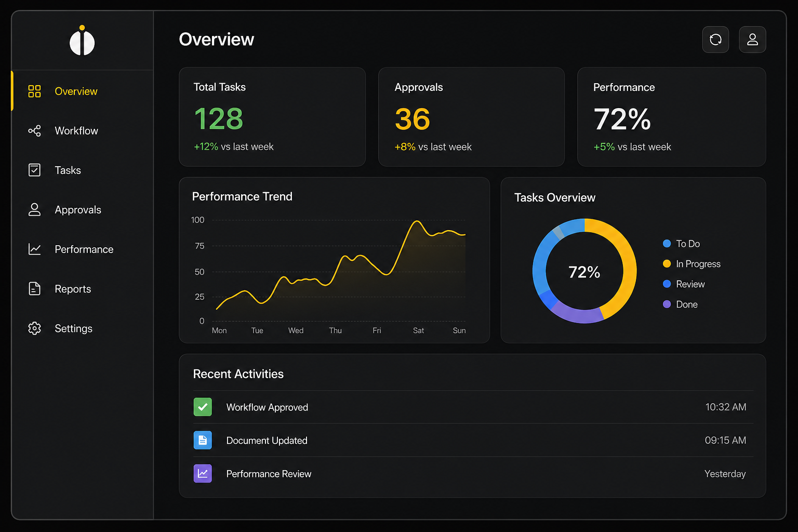Click the app logo above the sidebar
The image size is (798, 532).
click(82, 41)
